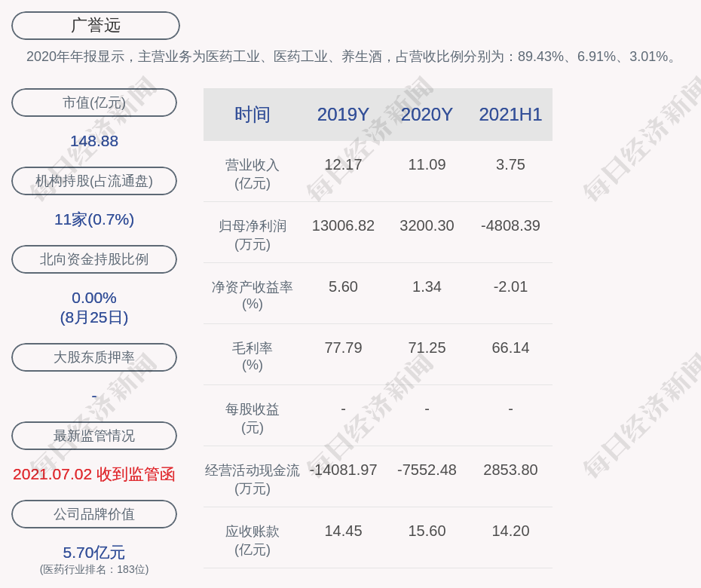Click the 2020Y column header
Viewport: 701px width, 588px height.
click(x=427, y=115)
